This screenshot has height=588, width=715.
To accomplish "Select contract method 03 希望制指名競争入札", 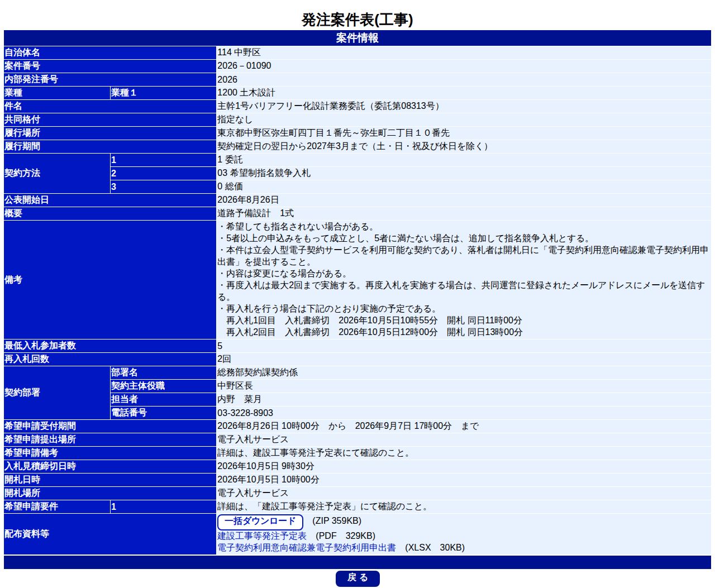I will tap(264, 173).
